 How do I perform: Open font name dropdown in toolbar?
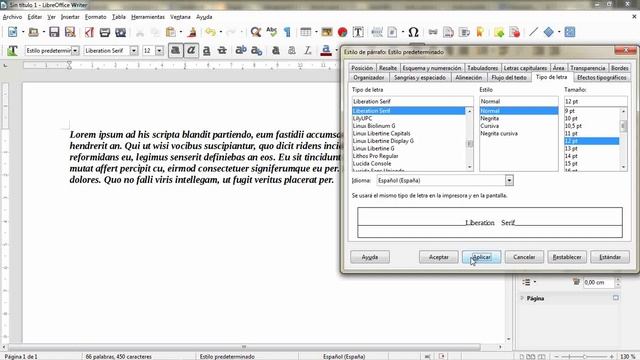click(134, 51)
